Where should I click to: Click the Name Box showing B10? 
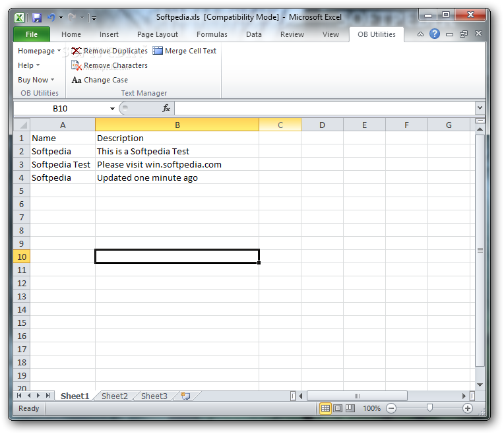pyautogui.click(x=61, y=108)
